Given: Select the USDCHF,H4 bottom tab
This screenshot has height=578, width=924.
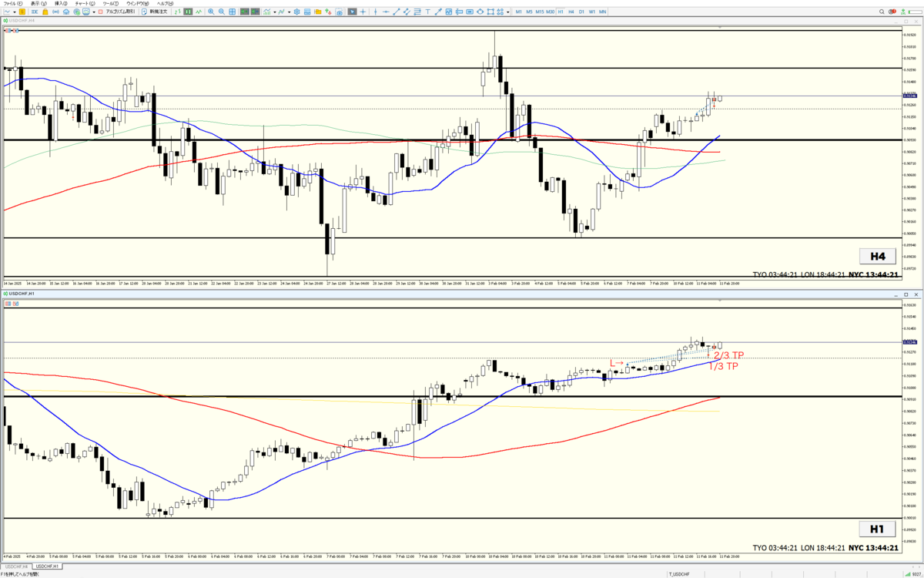Looking at the screenshot, I should (15, 566).
